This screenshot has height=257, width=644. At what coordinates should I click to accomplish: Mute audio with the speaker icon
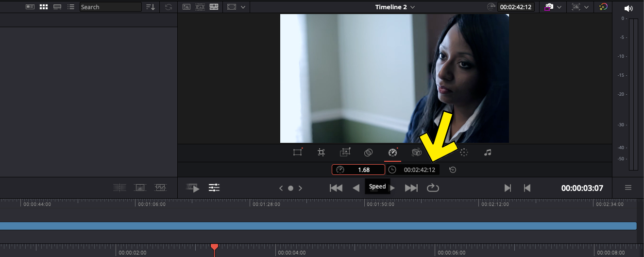coord(628,8)
